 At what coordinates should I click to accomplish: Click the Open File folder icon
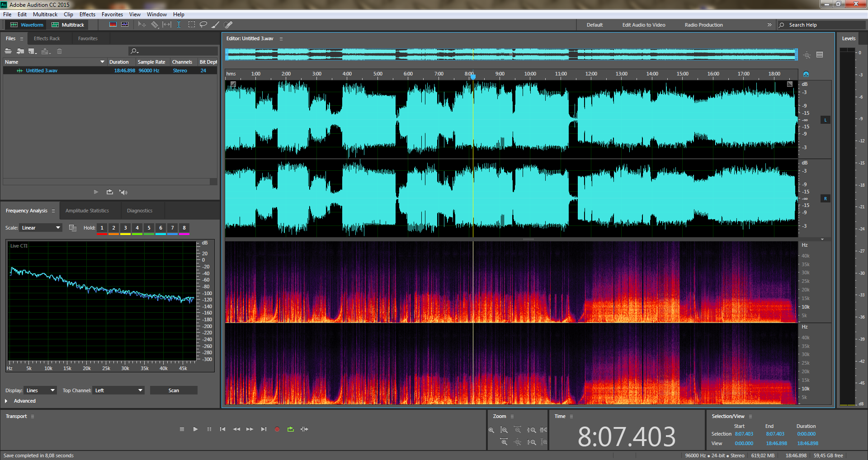pos(8,51)
